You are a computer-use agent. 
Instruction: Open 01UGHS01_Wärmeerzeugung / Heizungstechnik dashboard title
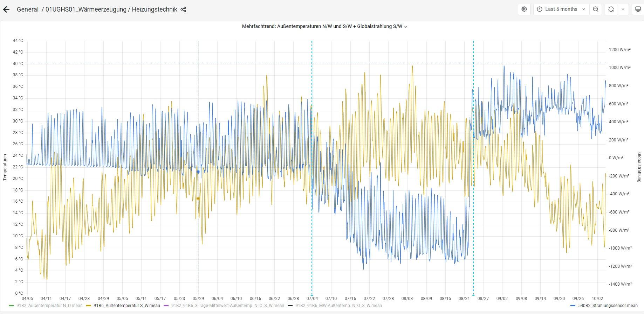111,9
